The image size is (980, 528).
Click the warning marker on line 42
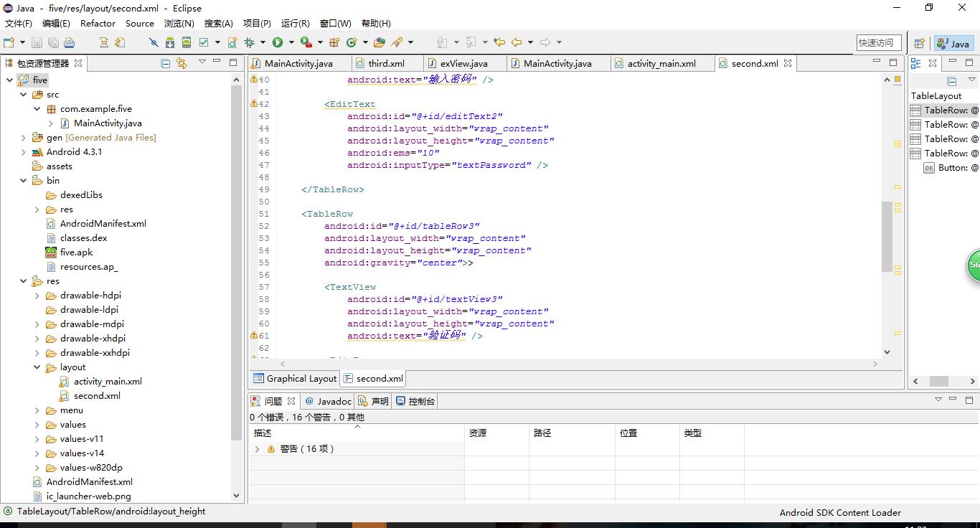254,104
